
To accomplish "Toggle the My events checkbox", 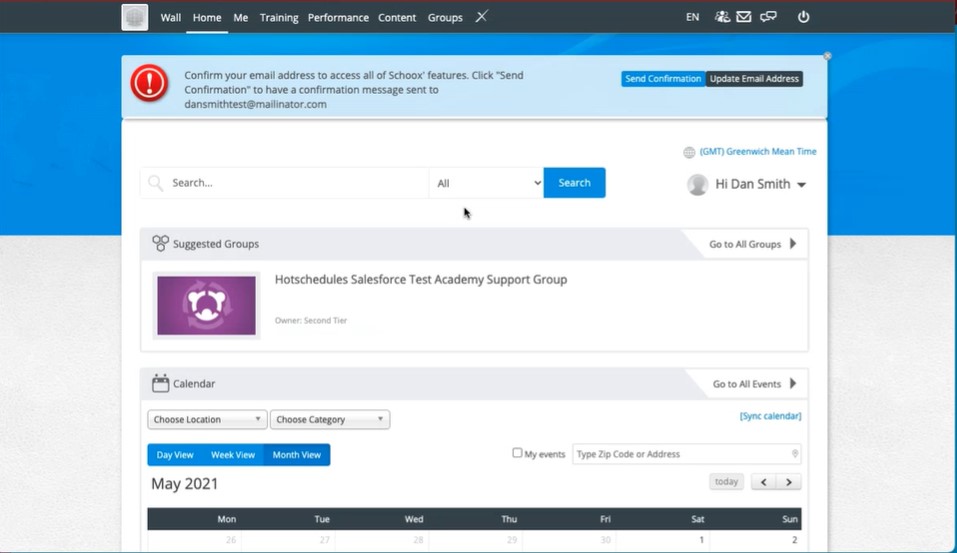I will tap(517, 453).
